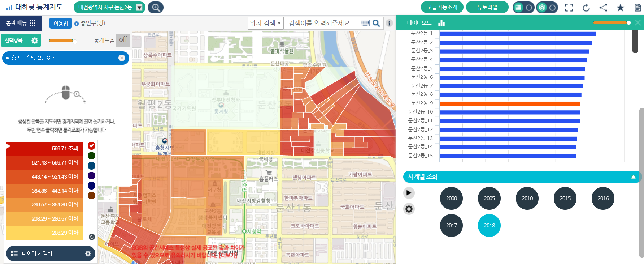Viewport: 644px width, 264px height.
Task: Select the 2015 time series year
Action: coord(565,199)
